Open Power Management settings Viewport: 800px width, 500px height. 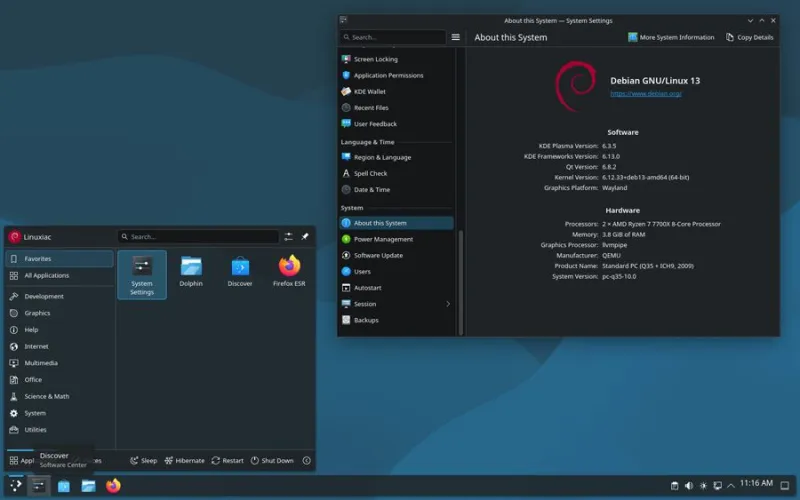coord(396,239)
